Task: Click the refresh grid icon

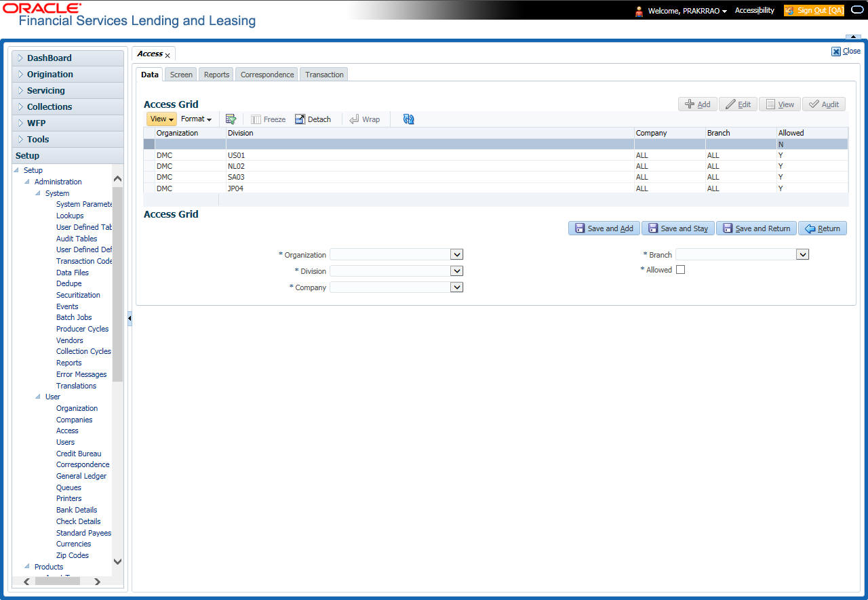Action: click(408, 119)
